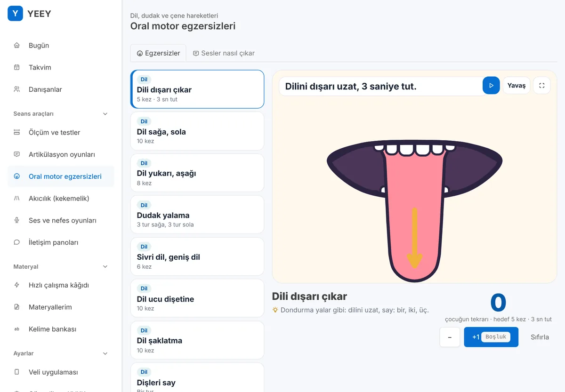
Task: Click the instruction Dilini dışarı uzat text
Action: 351,86
